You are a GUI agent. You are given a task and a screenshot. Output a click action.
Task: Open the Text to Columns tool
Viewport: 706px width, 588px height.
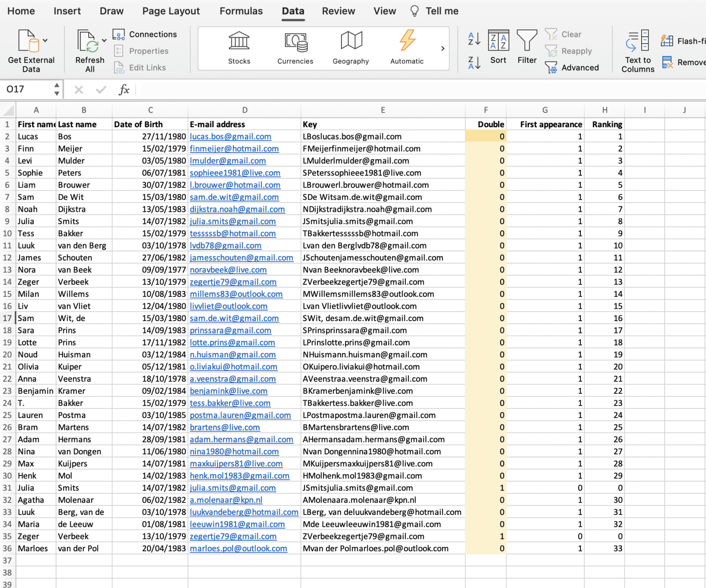638,41
